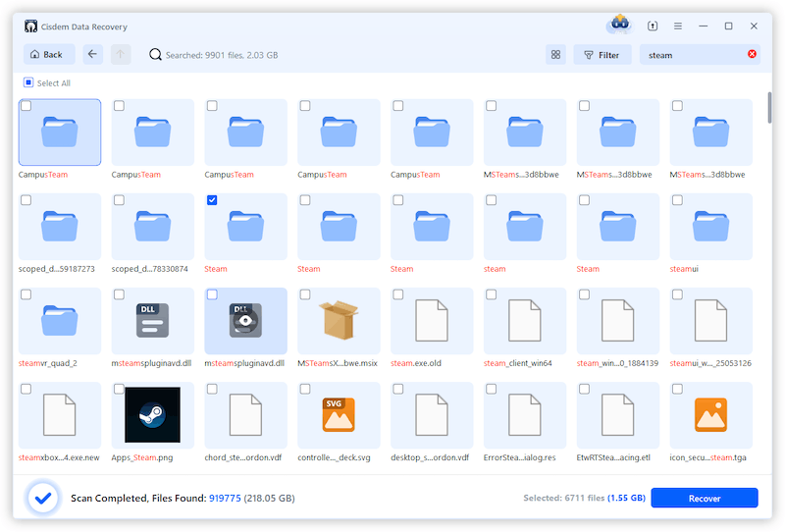This screenshot has width=785, height=532.
Task: Click the files found count 919775
Action: 225,499
